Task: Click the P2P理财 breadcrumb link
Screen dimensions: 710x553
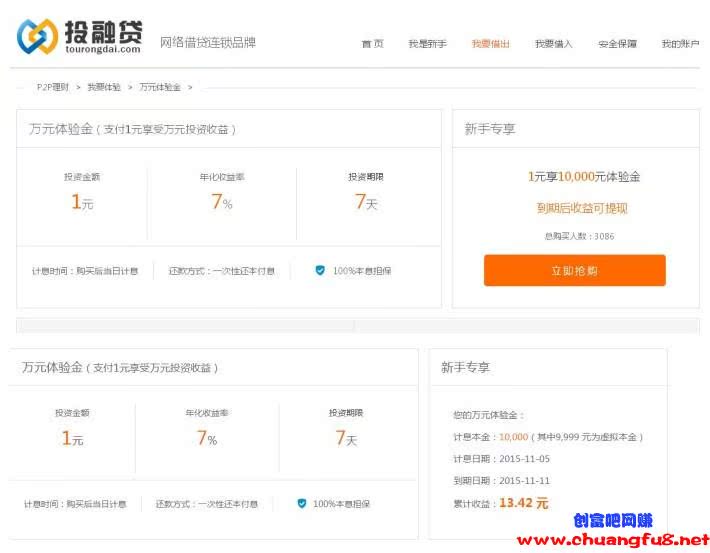Action: 53,87
